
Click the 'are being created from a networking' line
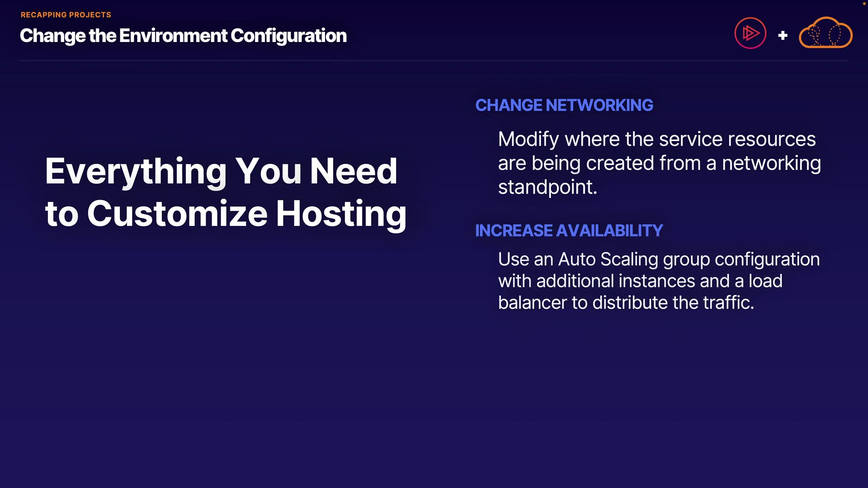(659, 163)
